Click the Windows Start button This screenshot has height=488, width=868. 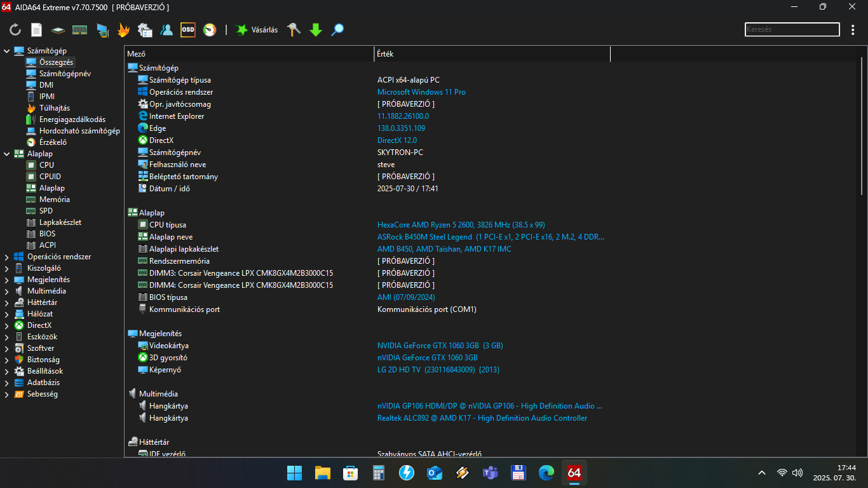(x=295, y=473)
